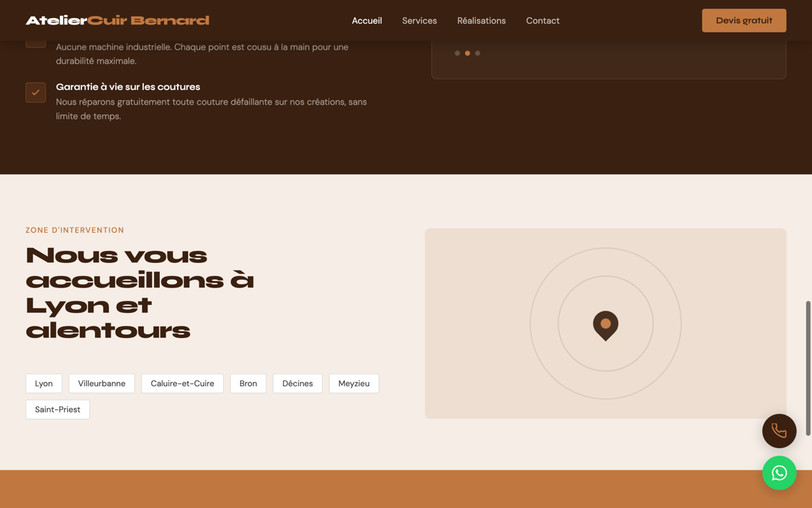Select the Saint-Priest tag
The height and width of the screenshot is (508, 812).
click(58, 409)
